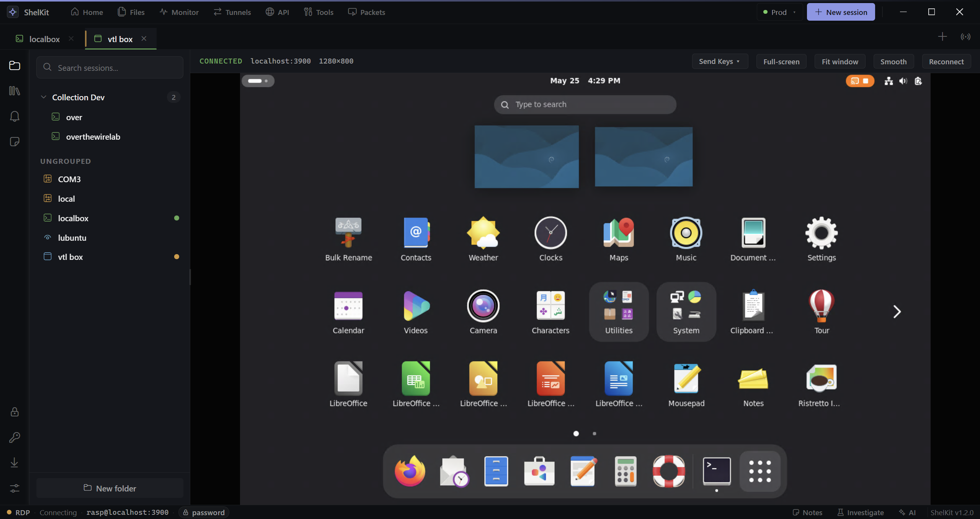Launch the Camera app

(x=483, y=312)
